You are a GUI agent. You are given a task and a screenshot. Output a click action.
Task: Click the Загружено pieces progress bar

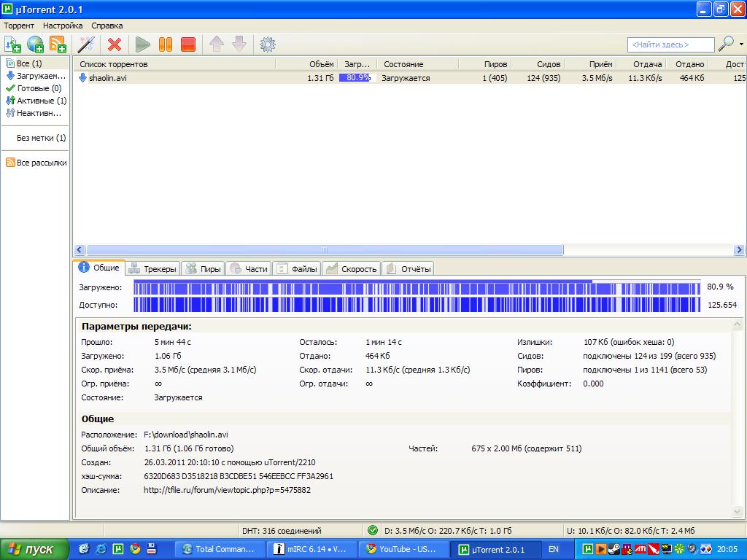(417, 287)
